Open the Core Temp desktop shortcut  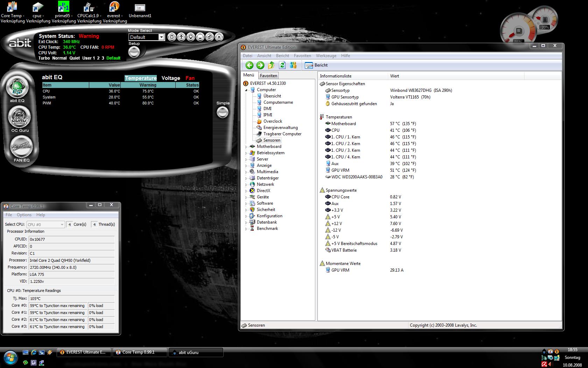(13, 13)
